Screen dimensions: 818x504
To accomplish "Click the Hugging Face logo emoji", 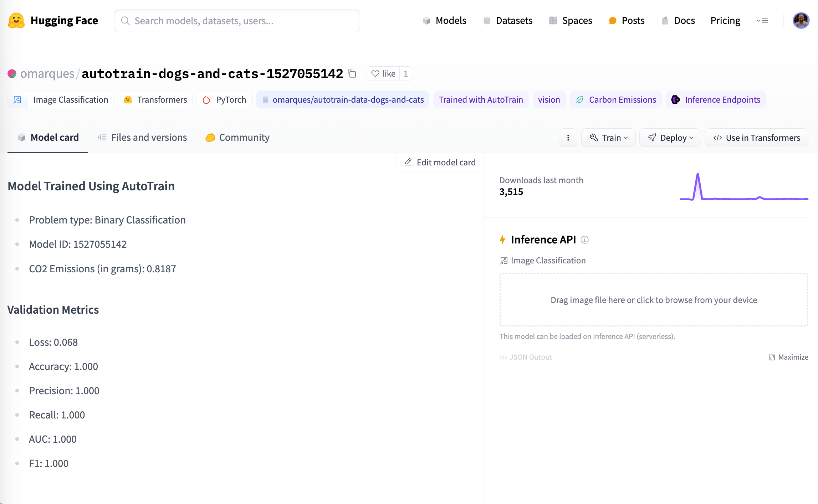I will (x=16, y=21).
